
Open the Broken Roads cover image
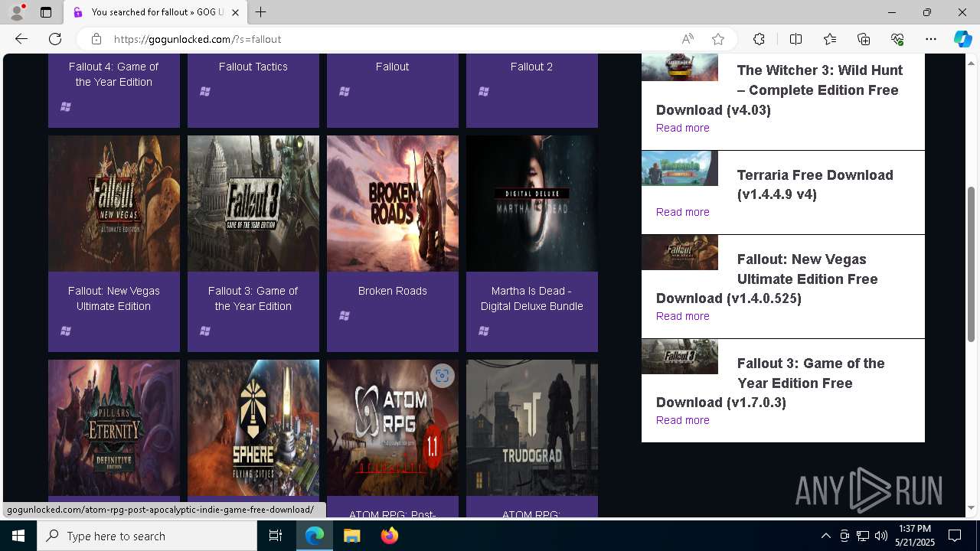pos(393,204)
